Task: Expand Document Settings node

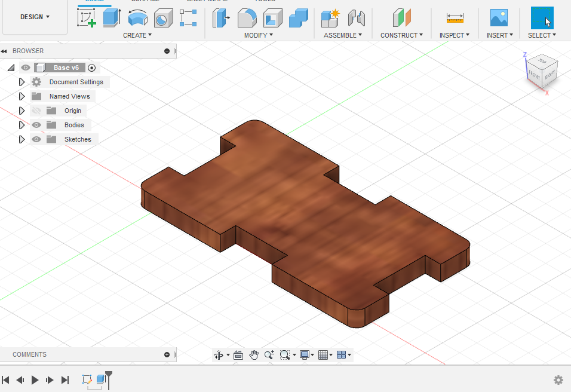Action: [x=22, y=82]
